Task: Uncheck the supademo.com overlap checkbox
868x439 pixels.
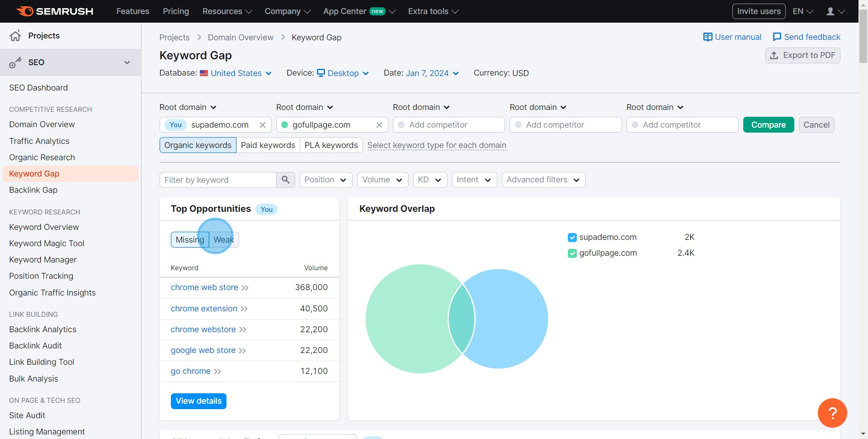Action: tap(572, 238)
